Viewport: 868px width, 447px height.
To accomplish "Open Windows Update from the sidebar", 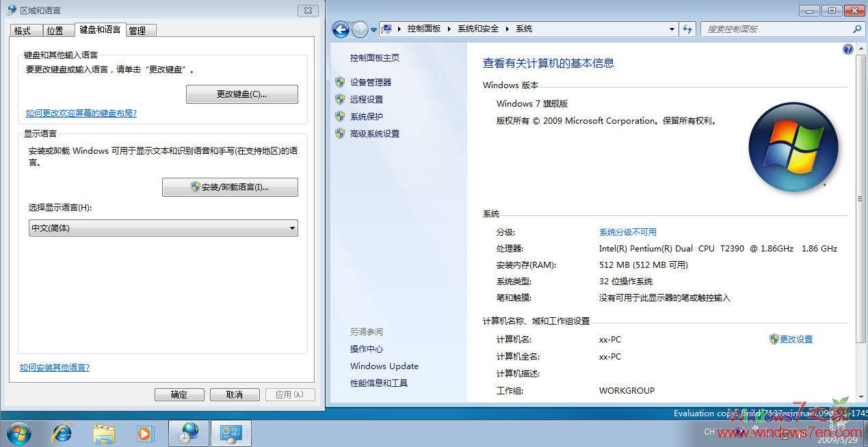I will point(384,366).
